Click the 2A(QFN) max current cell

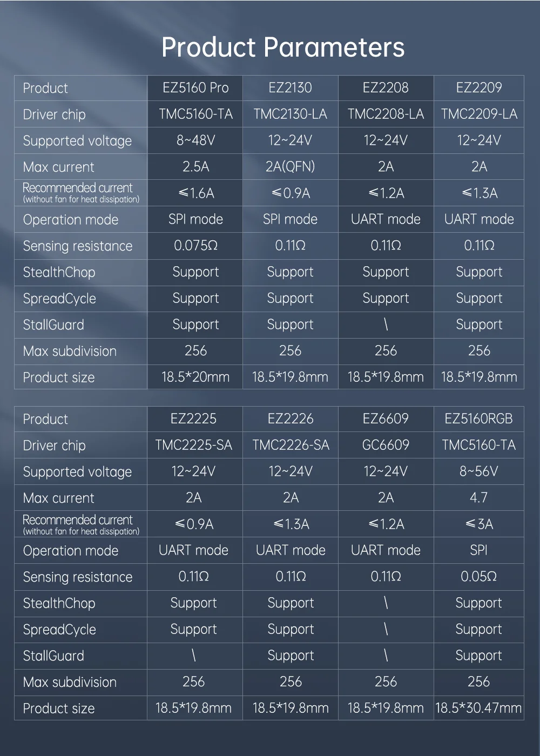tap(290, 167)
